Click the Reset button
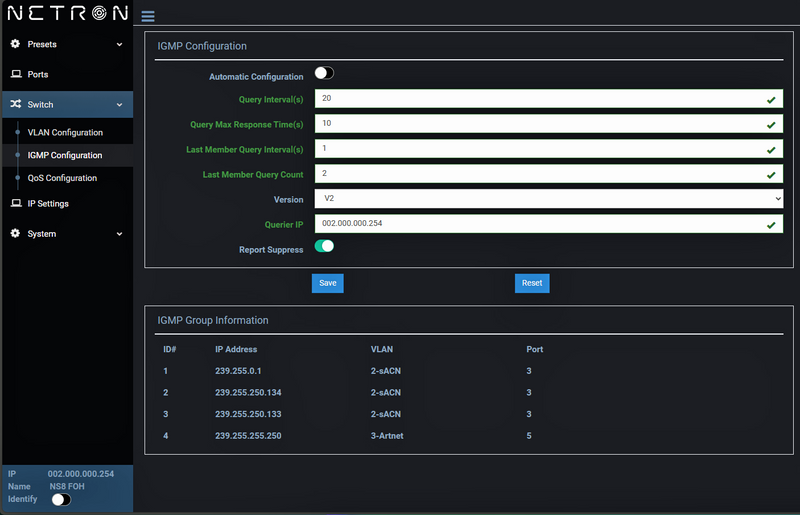Image resolution: width=800 pixels, height=515 pixels. click(532, 283)
